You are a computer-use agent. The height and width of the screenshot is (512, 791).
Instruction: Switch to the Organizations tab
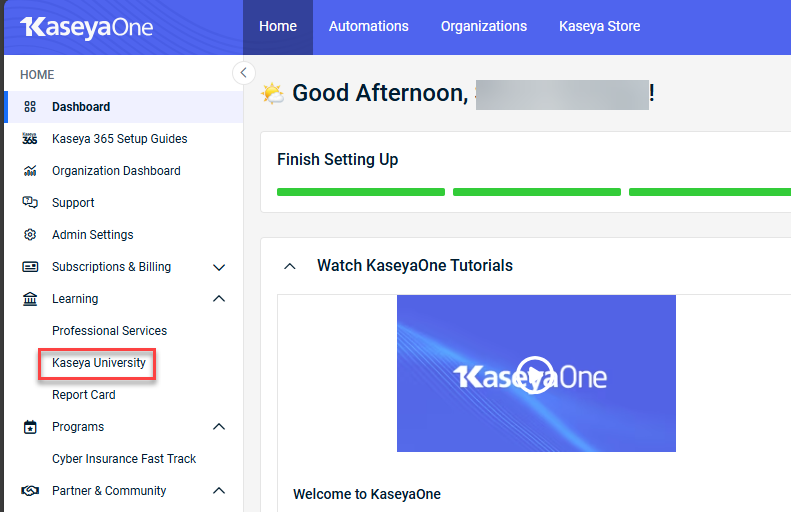pos(483,26)
